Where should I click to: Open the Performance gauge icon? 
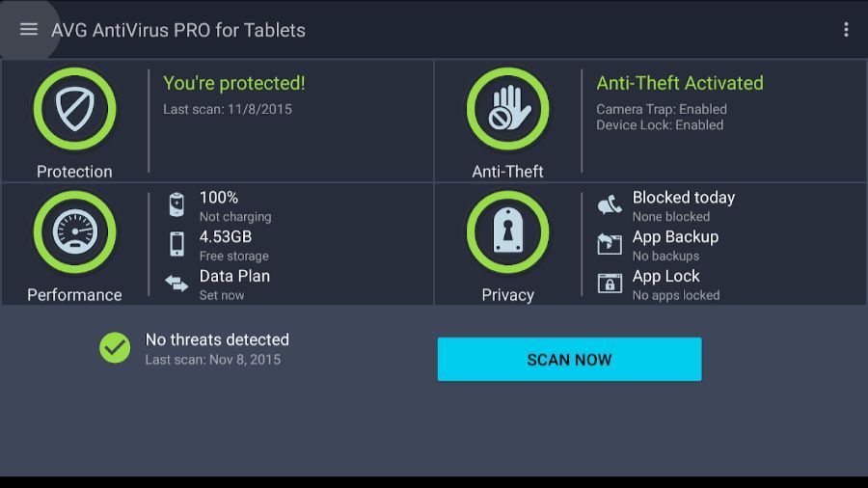(74, 232)
